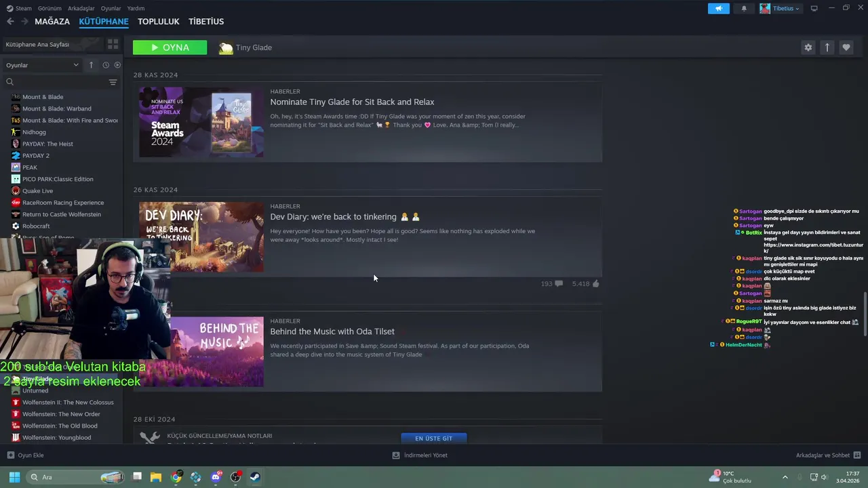Add Tiny Glade to favorites heart
The height and width of the screenshot is (488, 868).
tap(846, 47)
